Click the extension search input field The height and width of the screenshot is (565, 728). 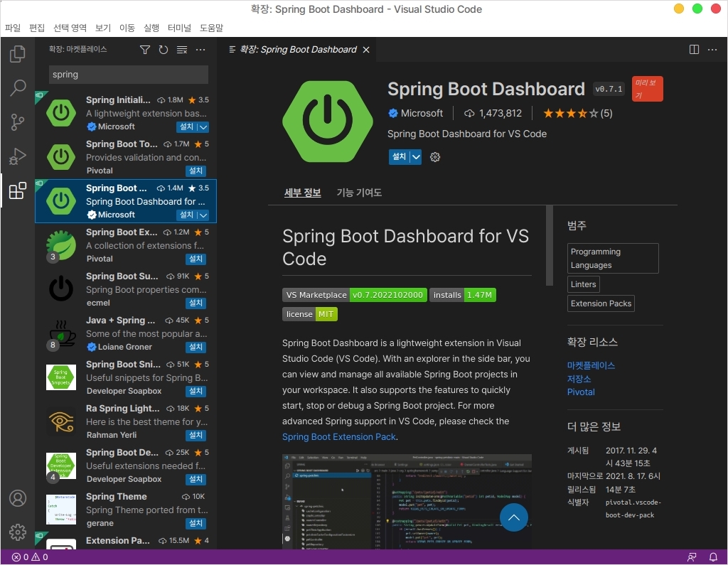(x=128, y=75)
